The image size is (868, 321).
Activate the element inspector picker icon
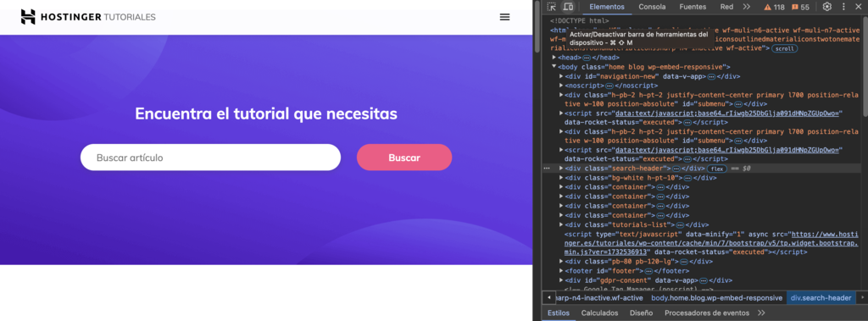pyautogui.click(x=552, y=7)
